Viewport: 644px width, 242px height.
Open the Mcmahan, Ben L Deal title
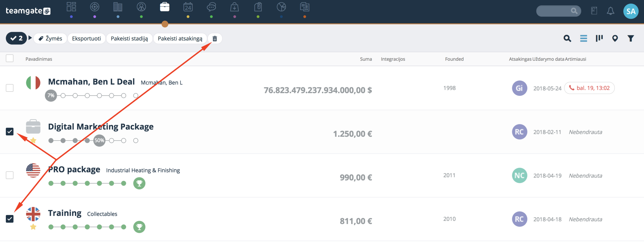pyautogui.click(x=91, y=82)
